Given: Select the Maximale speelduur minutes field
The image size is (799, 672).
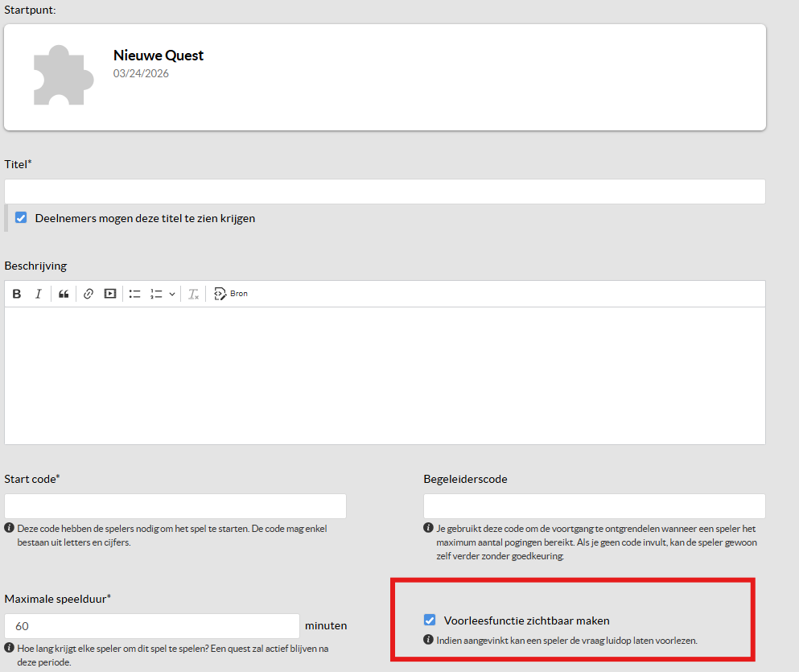Looking at the screenshot, I should pyautogui.click(x=152, y=626).
